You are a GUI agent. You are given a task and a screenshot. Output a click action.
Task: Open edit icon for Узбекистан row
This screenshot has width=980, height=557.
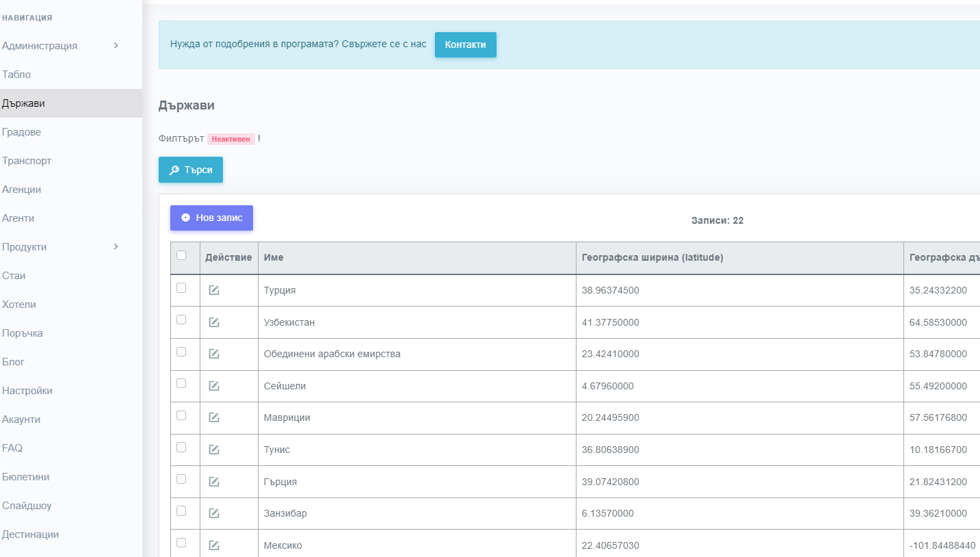pos(214,322)
